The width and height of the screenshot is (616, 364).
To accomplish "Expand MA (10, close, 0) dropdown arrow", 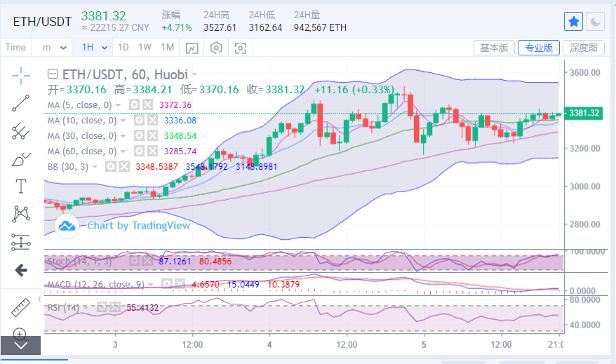I will point(123,121).
